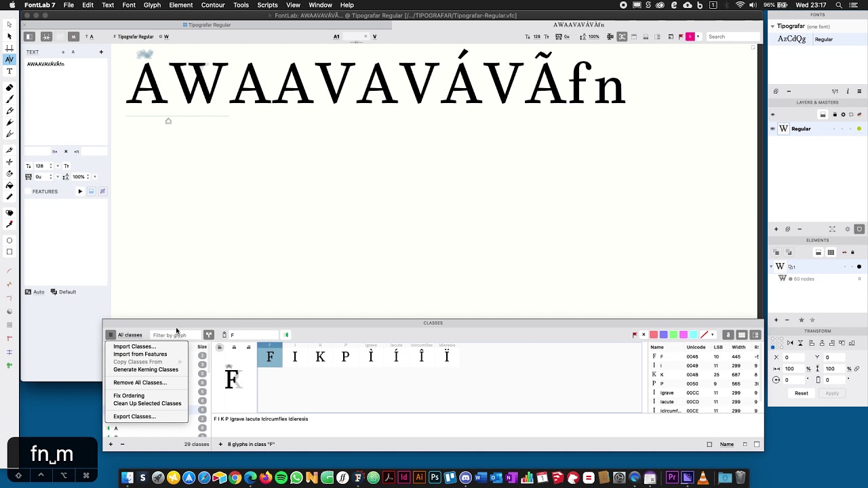Expand the Tipografar font family
The width and height of the screenshot is (868, 488).
(772, 26)
